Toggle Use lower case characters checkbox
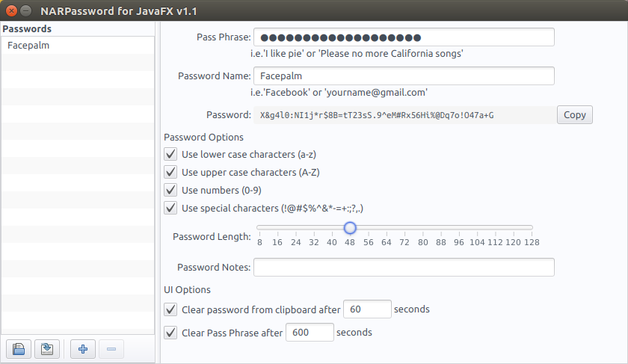Viewport: 628px width, 364px height. (170, 155)
